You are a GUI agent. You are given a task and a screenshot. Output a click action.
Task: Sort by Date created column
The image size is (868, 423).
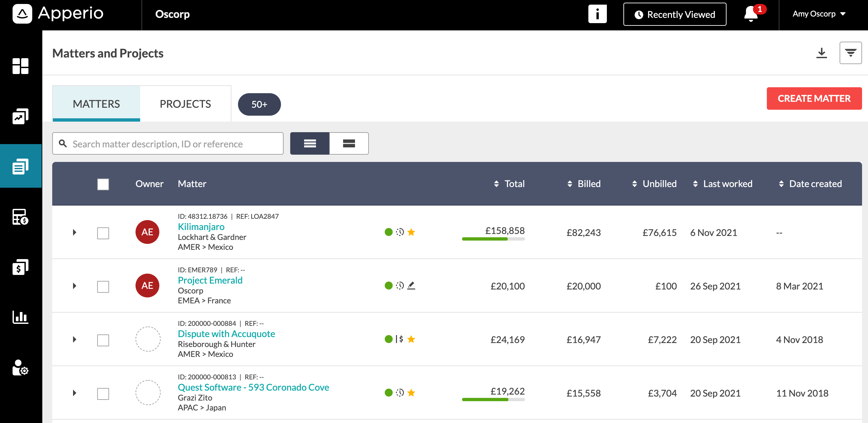[x=810, y=183]
